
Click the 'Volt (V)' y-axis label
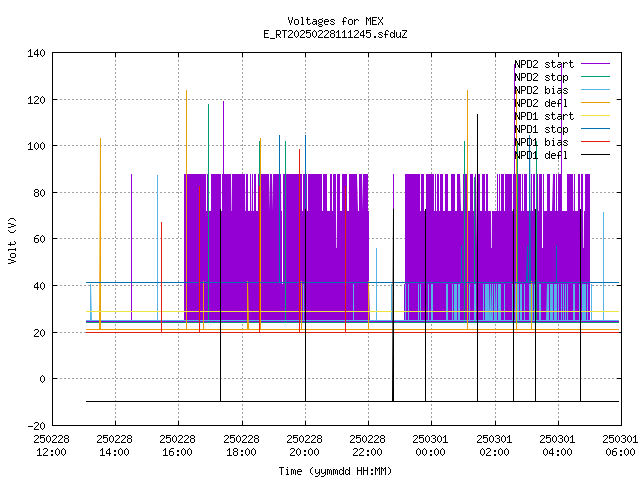(x=12, y=240)
